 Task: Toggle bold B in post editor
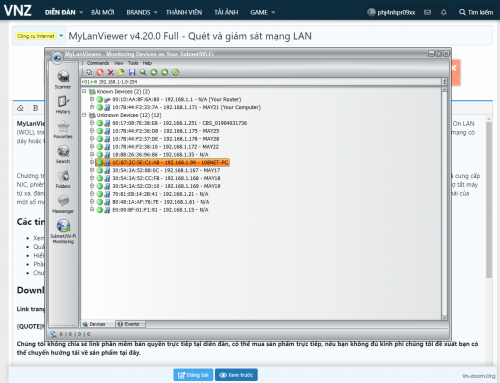tap(35, 108)
